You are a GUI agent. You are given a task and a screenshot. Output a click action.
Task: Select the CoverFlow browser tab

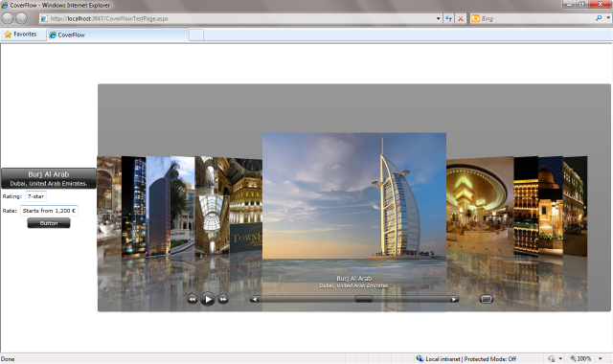pos(117,34)
